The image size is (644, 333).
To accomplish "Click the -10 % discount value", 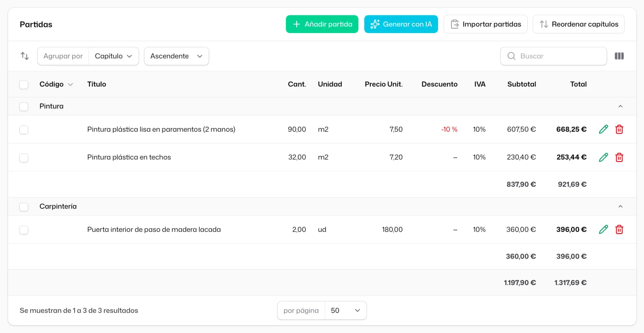I will click(x=449, y=129).
